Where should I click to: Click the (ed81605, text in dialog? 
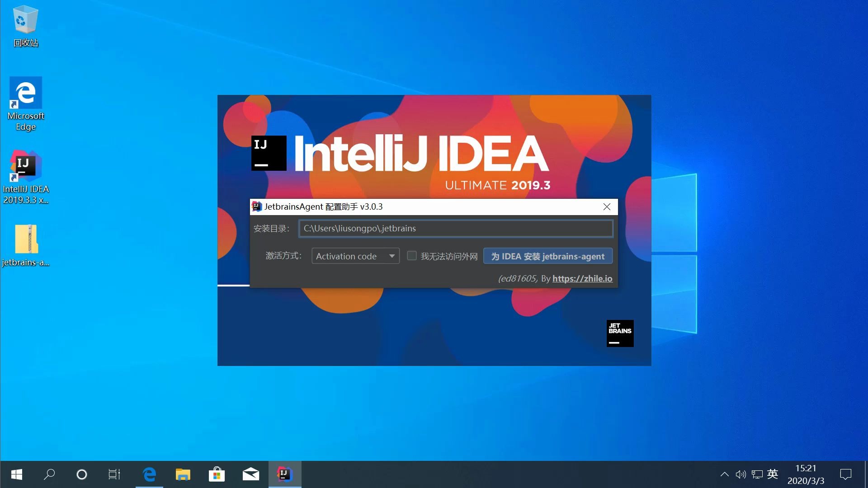coord(518,278)
